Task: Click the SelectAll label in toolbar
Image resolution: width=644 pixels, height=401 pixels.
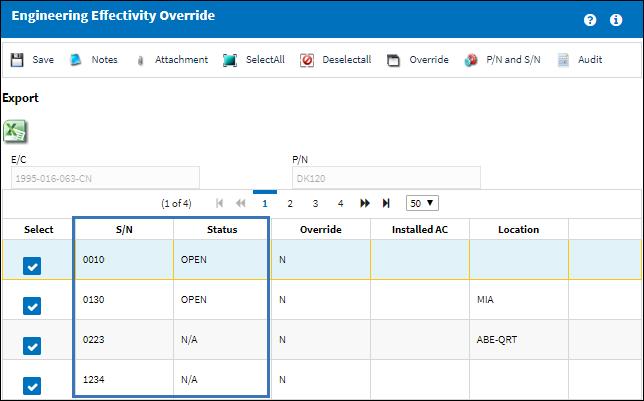Action: (265, 60)
